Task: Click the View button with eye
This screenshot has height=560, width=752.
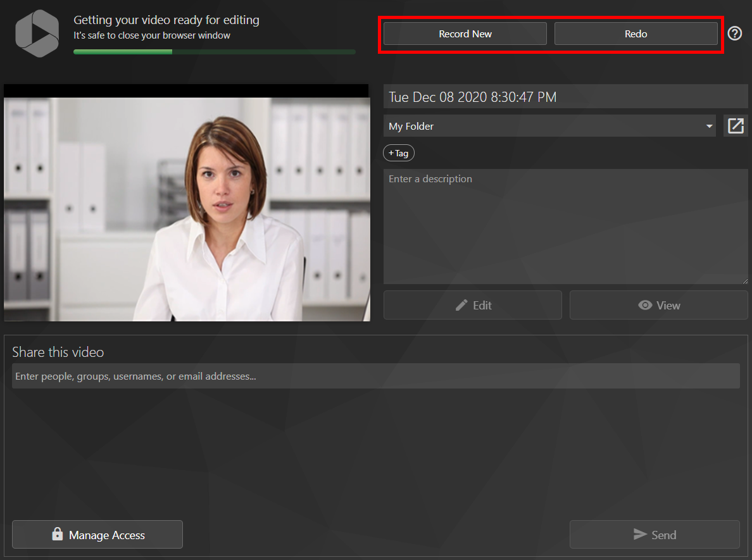Action: click(658, 305)
